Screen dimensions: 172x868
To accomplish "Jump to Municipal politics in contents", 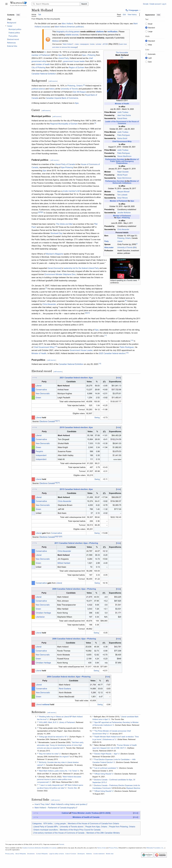I will point(15,29).
